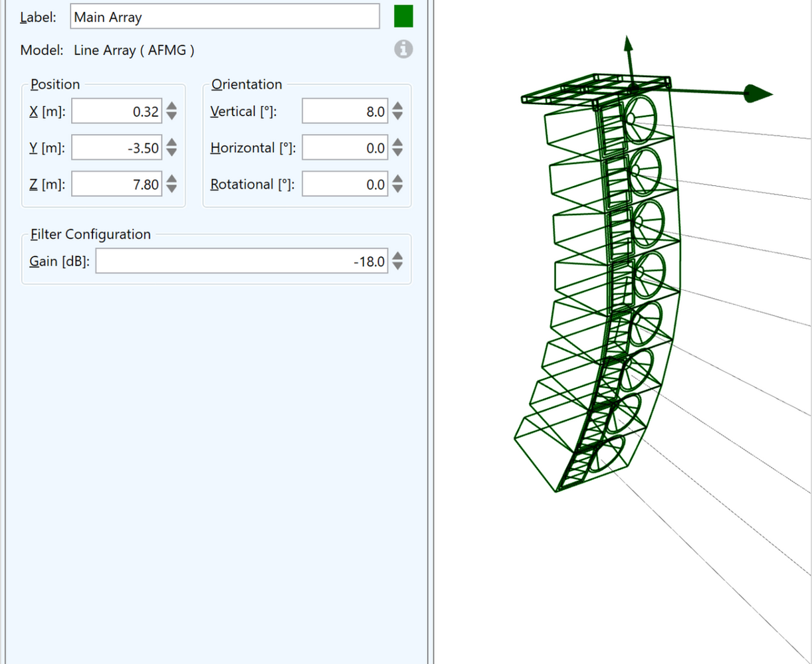Click the info icon beside the Model line
This screenshot has height=664, width=812.
(x=403, y=49)
